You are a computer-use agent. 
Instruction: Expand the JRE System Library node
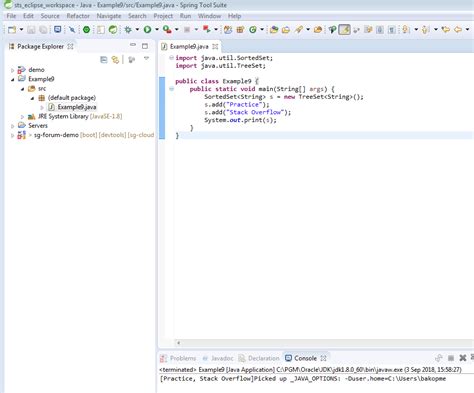[22, 117]
